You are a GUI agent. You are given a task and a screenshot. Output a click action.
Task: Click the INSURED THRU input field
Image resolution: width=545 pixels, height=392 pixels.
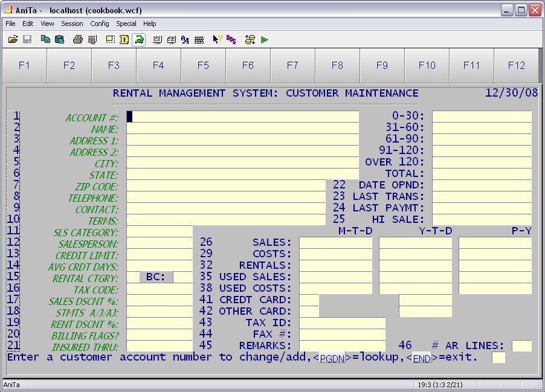160,346
